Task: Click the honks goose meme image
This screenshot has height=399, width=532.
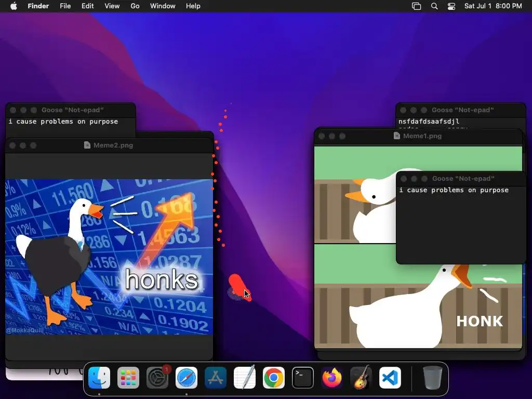Action: 109,257
